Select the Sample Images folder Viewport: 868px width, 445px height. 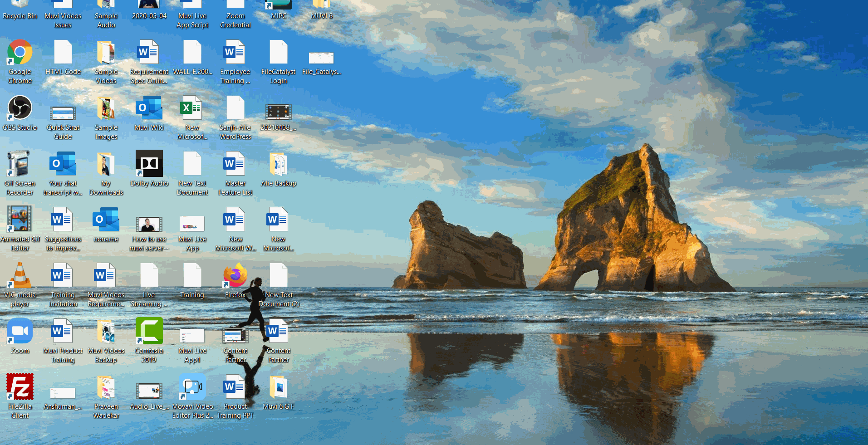pos(106,117)
